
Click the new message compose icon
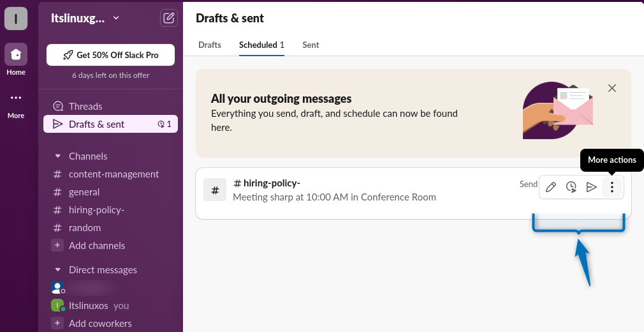[x=168, y=18]
